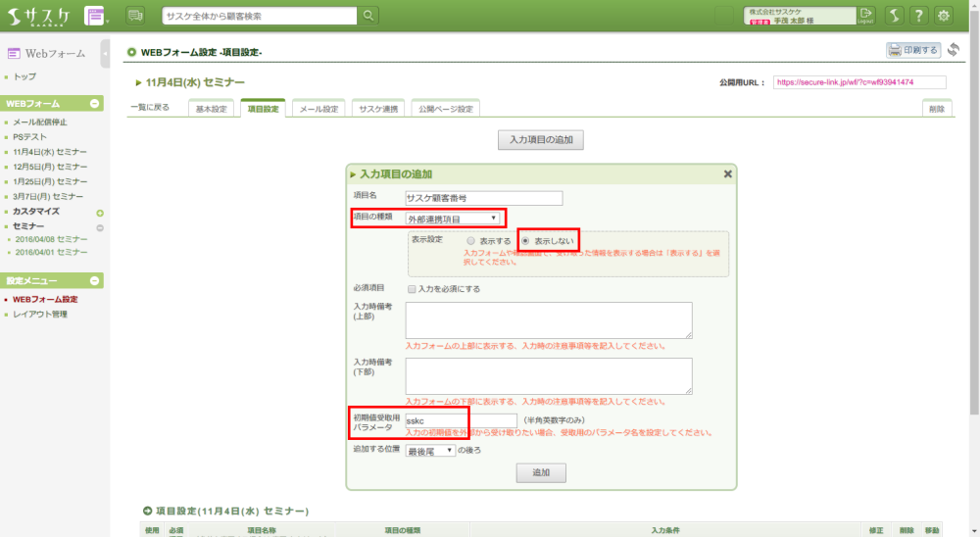
Task: Click the 項目名 text field
Action: (x=484, y=198)
